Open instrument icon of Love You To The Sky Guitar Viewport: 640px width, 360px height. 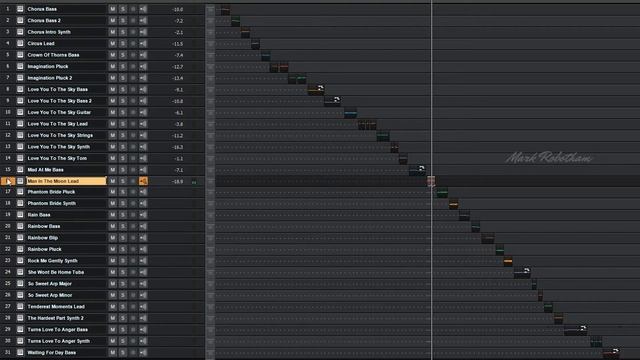pyautogui.click(x=20, y=112)
